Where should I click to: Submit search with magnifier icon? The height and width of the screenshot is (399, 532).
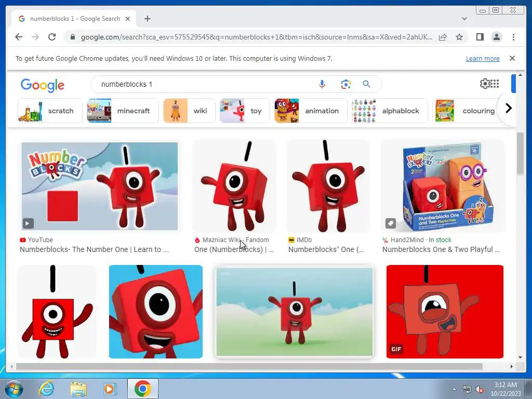coord(366,84)
